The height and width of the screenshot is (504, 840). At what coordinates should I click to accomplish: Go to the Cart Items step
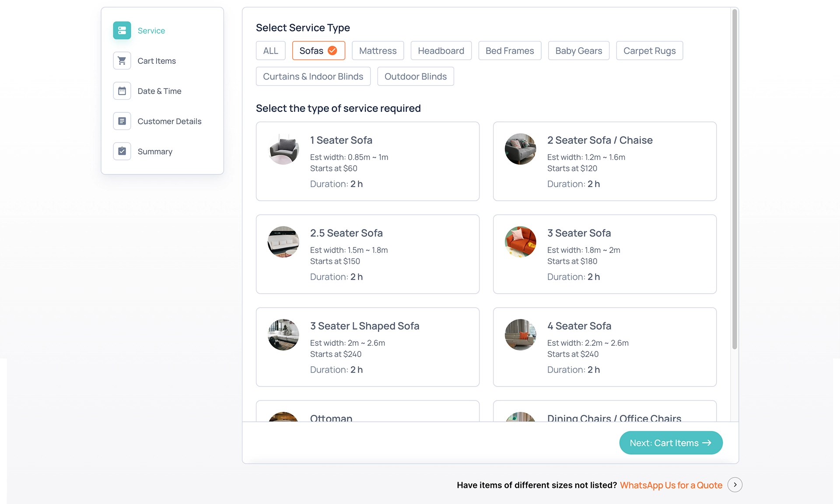point(157,61)
